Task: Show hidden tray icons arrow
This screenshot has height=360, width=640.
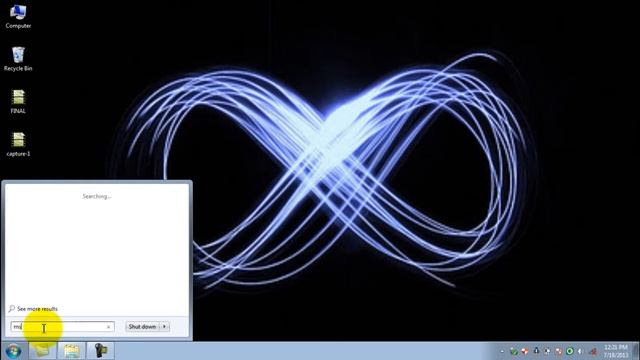Action: 502,351
